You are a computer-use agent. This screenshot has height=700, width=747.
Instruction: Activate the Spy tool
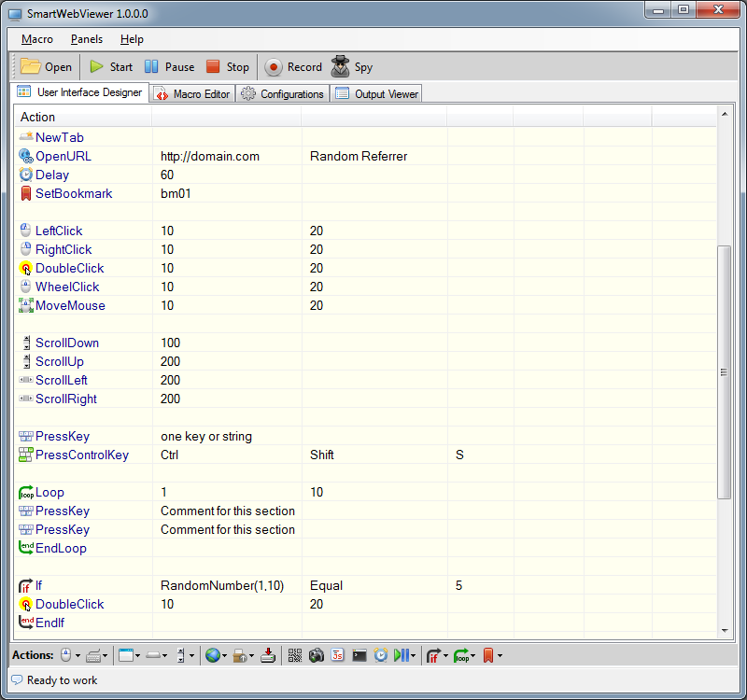[x=341, y=66]
